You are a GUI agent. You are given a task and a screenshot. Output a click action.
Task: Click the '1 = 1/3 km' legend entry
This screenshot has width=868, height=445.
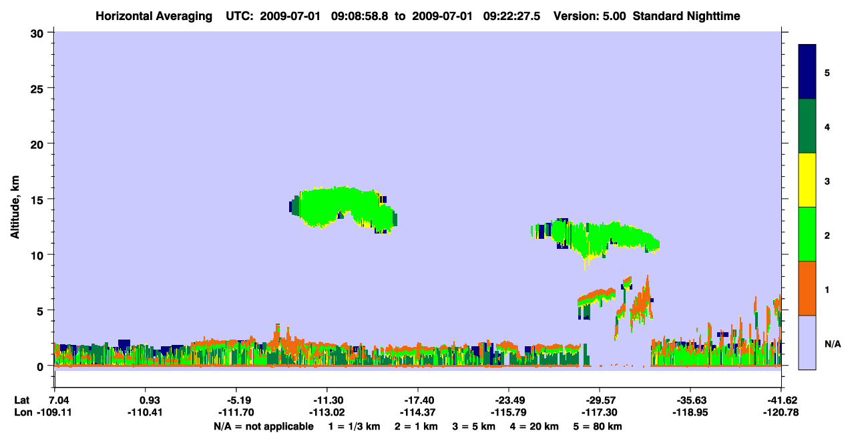353,426
